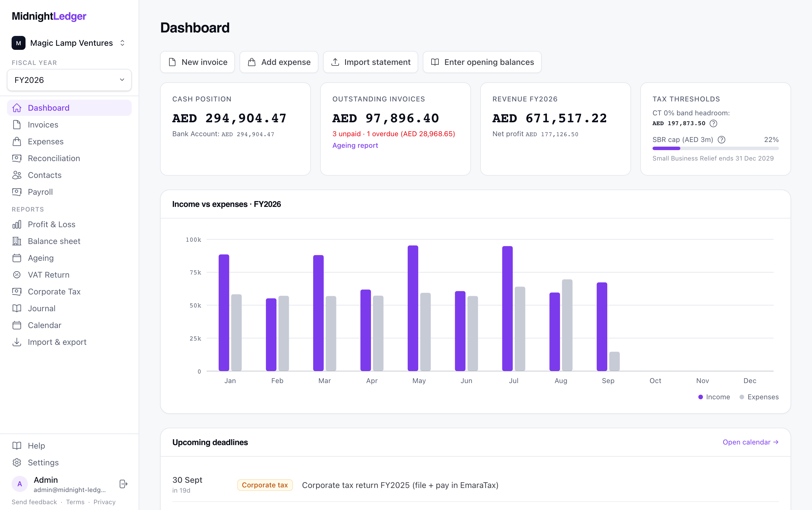This screenshot has width=812, height=510.
Task: Open the VAT Return report
Action: (69, 275)
